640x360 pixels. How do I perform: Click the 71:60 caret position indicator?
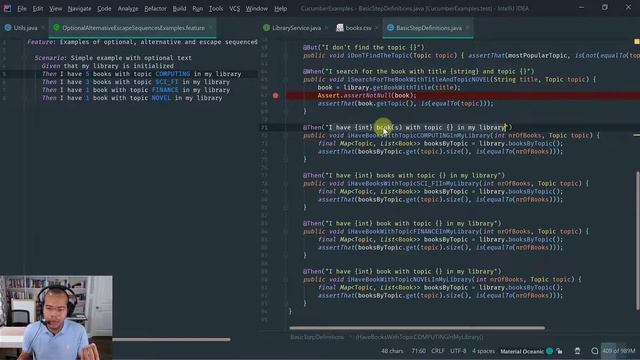(x=418, y=351)
